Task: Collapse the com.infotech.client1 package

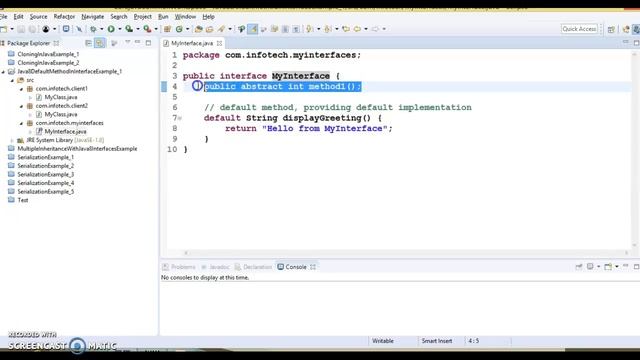Action: pyautogui.click(x=21, y=89)
